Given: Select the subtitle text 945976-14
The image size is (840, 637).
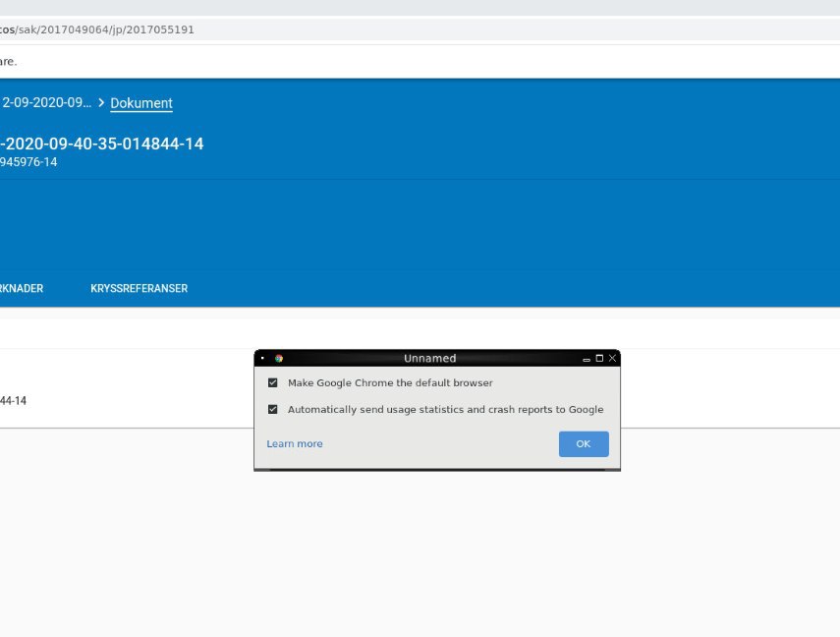Looking at the screenshot, I should [28, 162].
